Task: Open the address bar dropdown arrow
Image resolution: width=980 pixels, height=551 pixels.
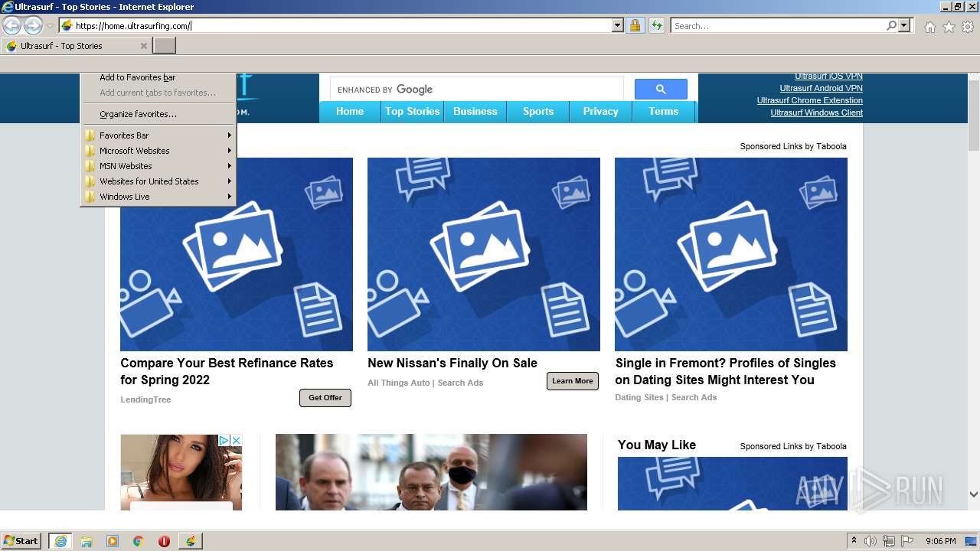Action: 618,26
